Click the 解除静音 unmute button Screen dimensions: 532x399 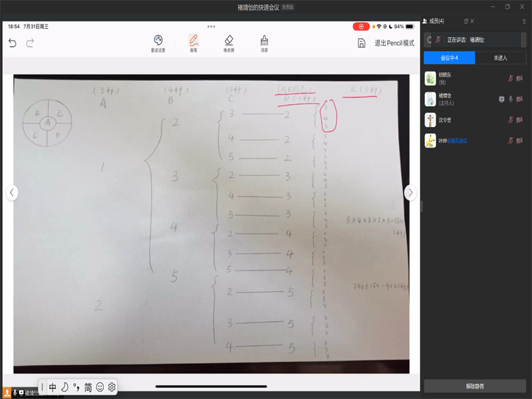tap(475, 386)
